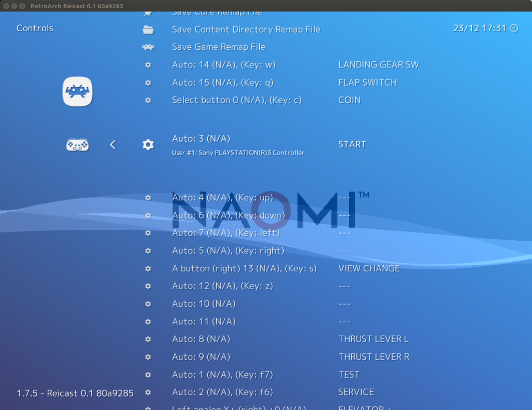Click the invader icon beside Save Game Remap
Image resolution: width=532 pixels, height=410 pixels.
148,47
